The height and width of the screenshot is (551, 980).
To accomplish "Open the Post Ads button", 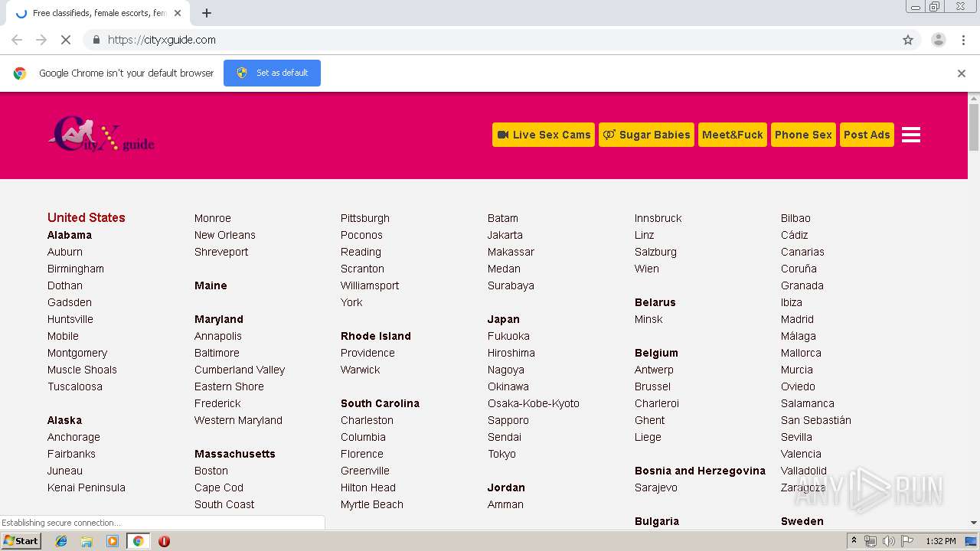I will click(x=867, y=135).
